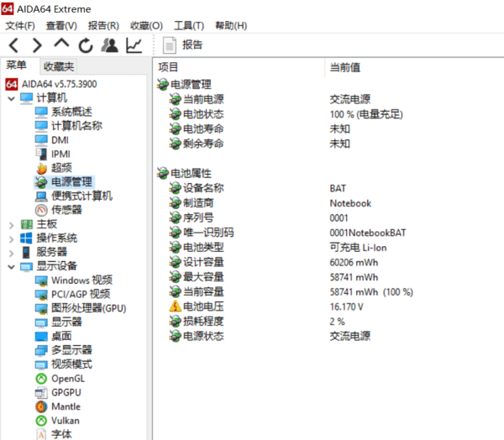Image resolution: width=504 pixels, height=440 pixels.
Task: Expand the 操作系统 tree node
Action: point(11,239)
